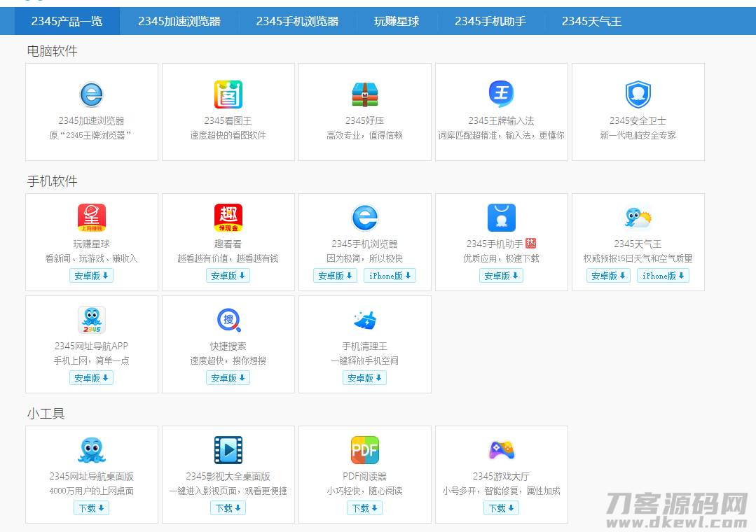The width and height of the screenshot is (756, 532).
Task: Open the PDF阅读器 title link
Action: click(x=364, y=476)
